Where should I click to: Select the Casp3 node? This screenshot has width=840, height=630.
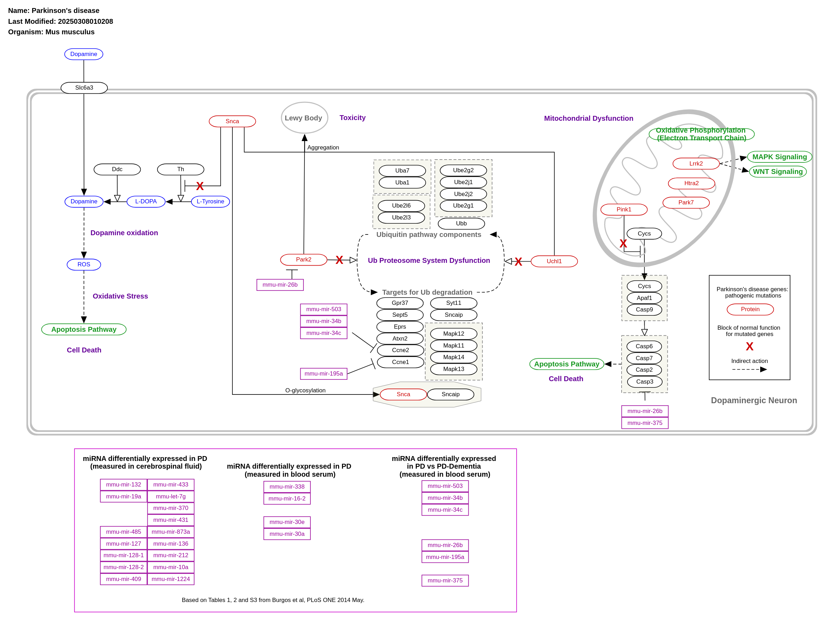(x=645, y=381)
